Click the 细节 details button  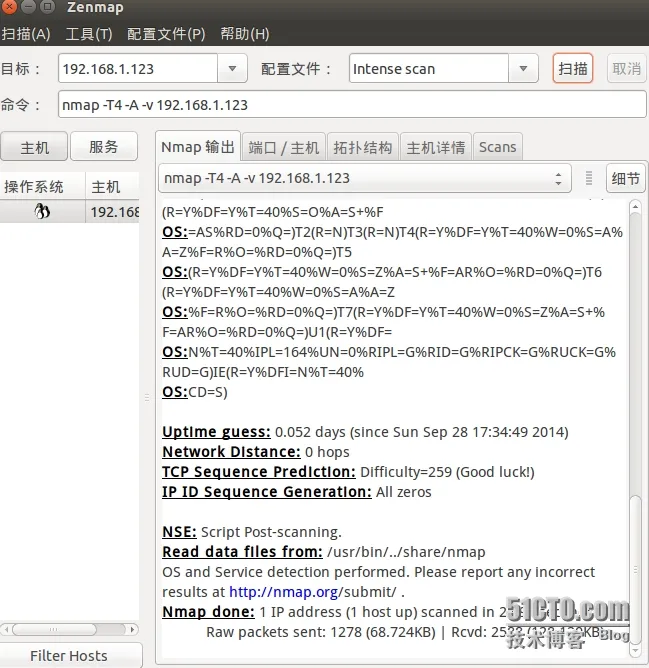tap(626, 178)
